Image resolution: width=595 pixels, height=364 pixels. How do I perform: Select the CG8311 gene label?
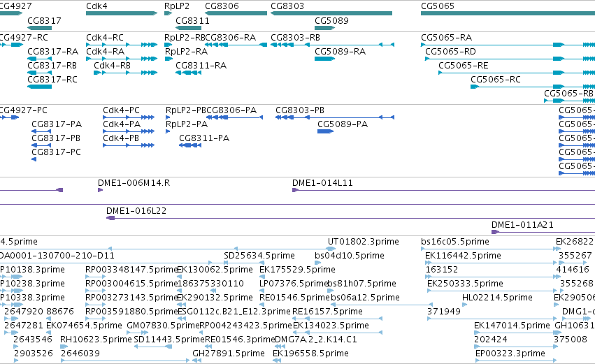tap(193, 20)
